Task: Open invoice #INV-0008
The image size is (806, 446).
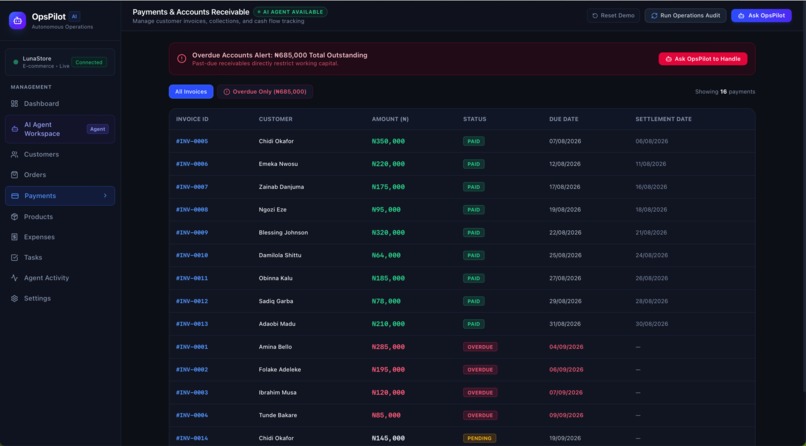Action: (192, 210)
